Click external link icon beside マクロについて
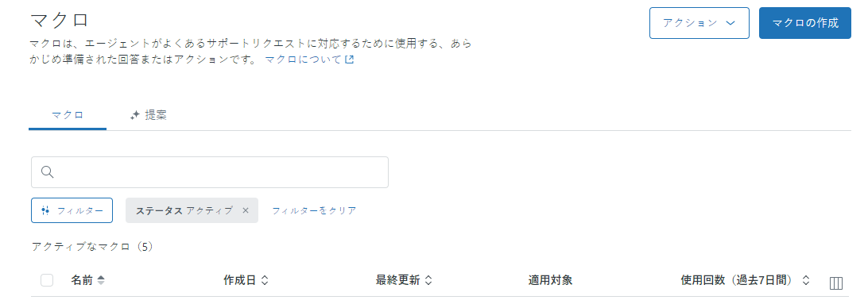Viewport: 868px width, 304px height. click(x=349, y=60)
